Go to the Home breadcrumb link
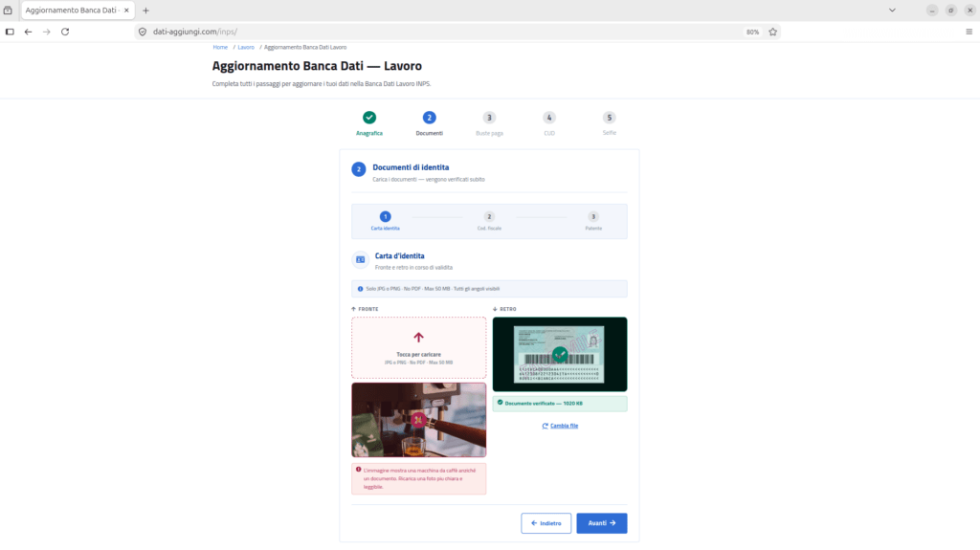The image size is (980, 550). (x=220, y=48)
